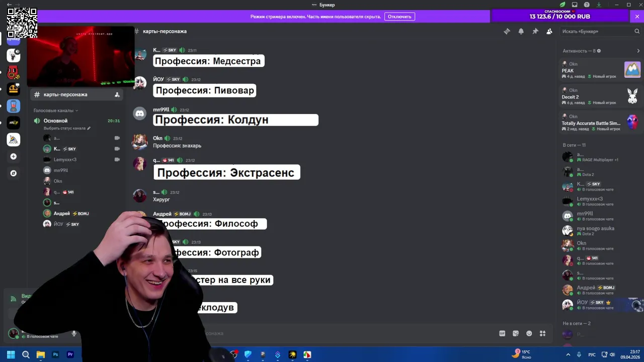Open File Explorer from taskbar
644x362 pixels.
coord(41,354)
